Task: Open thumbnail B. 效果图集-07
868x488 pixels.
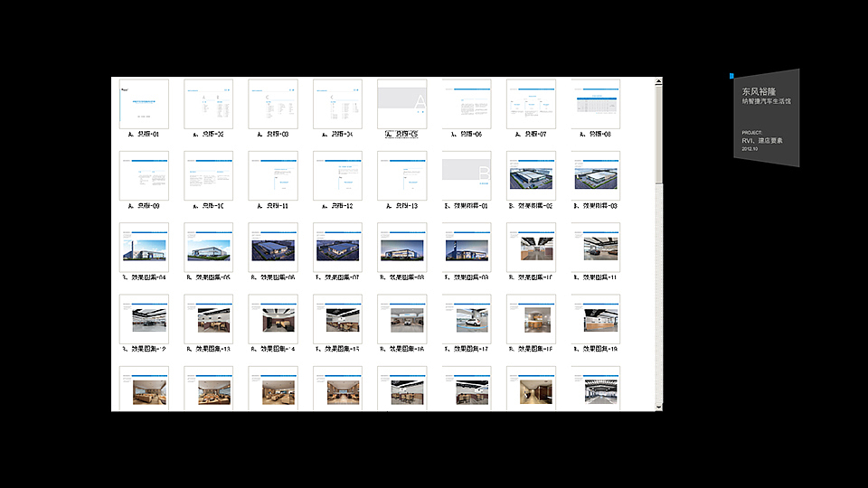Action: click(x=337, y=248)
